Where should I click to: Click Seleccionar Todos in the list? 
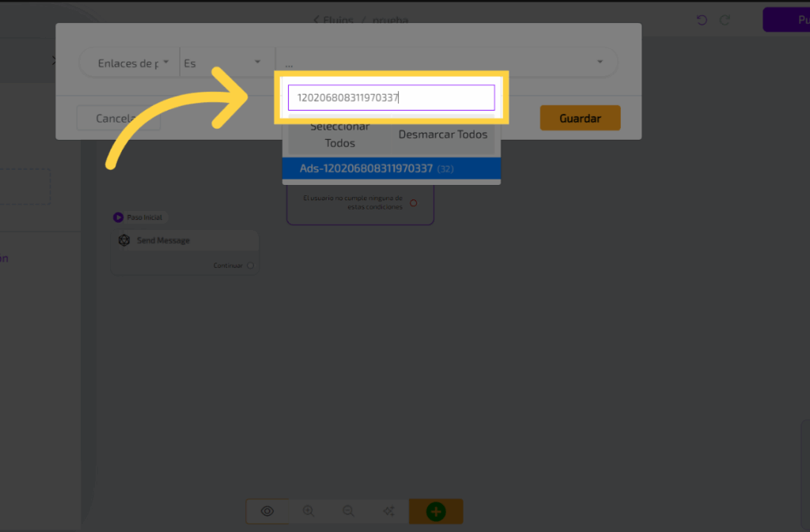pyautogui.click(x=339, y=135)
